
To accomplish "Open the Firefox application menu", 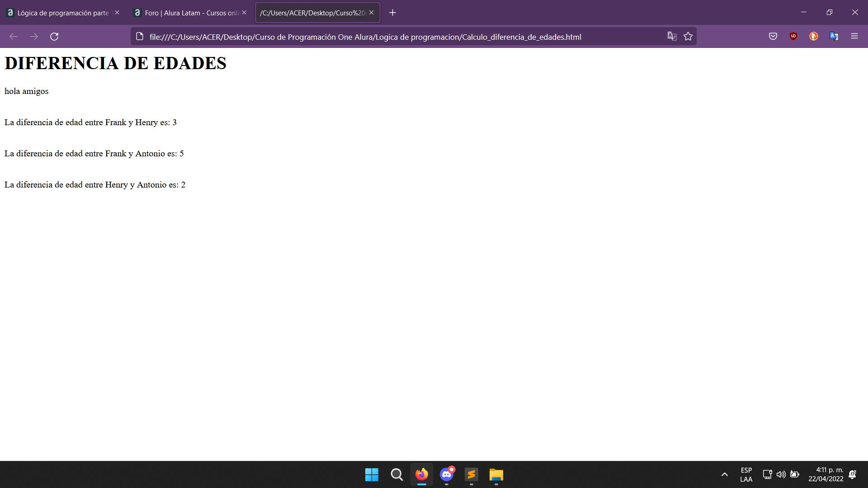I will coord(854,37).
